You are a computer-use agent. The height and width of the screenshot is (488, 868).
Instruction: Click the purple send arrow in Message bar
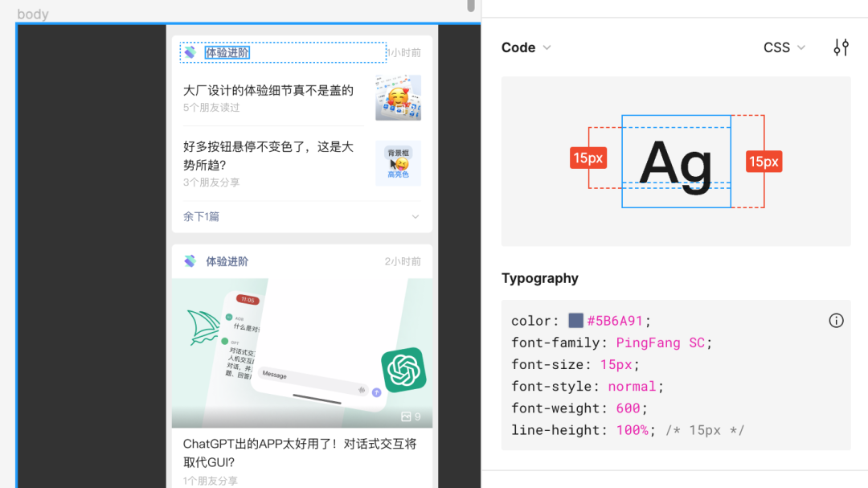click(376, 392)
